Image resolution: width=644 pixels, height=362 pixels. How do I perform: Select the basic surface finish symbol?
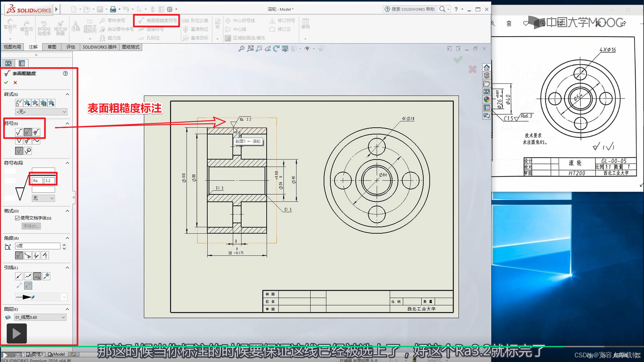coord(19,132)
